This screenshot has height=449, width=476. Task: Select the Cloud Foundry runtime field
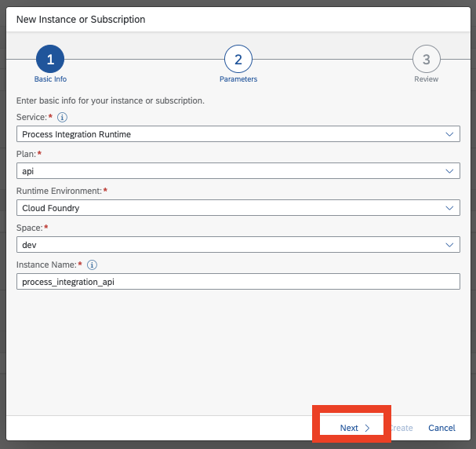pyautogui.click(x=238, y=208)
